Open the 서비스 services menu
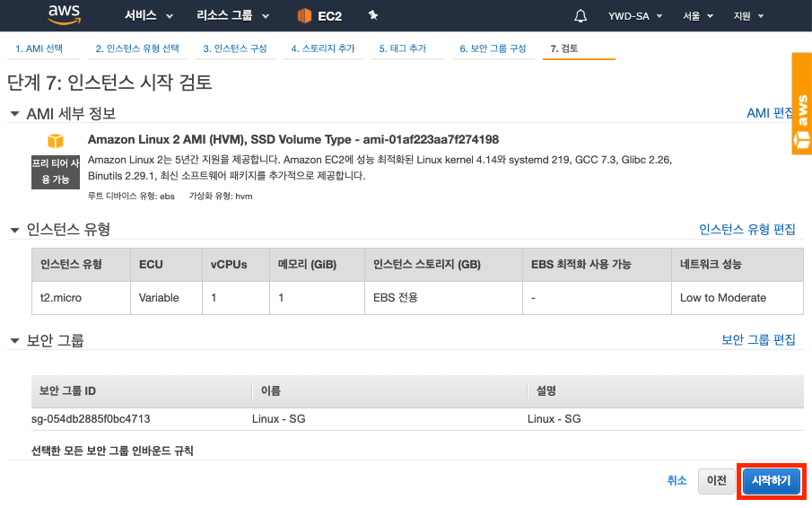The image size is (812, 508). click(149, 16)
